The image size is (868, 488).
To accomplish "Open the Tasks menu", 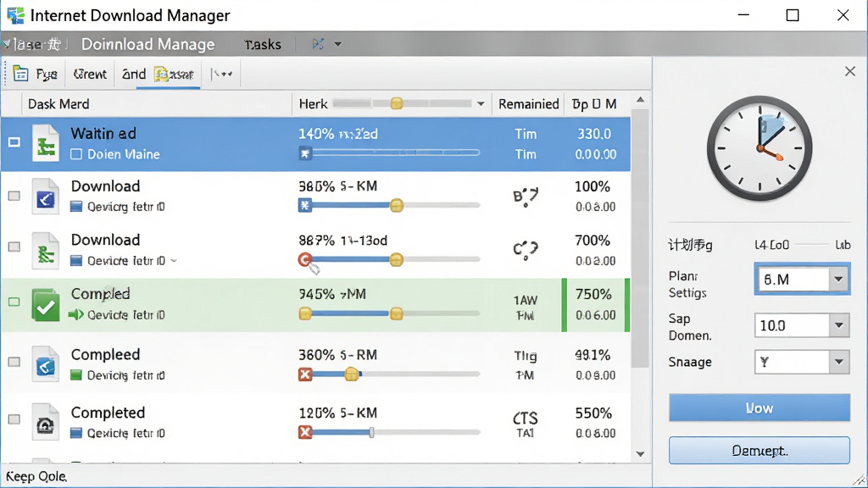I will tap(263, 44).
